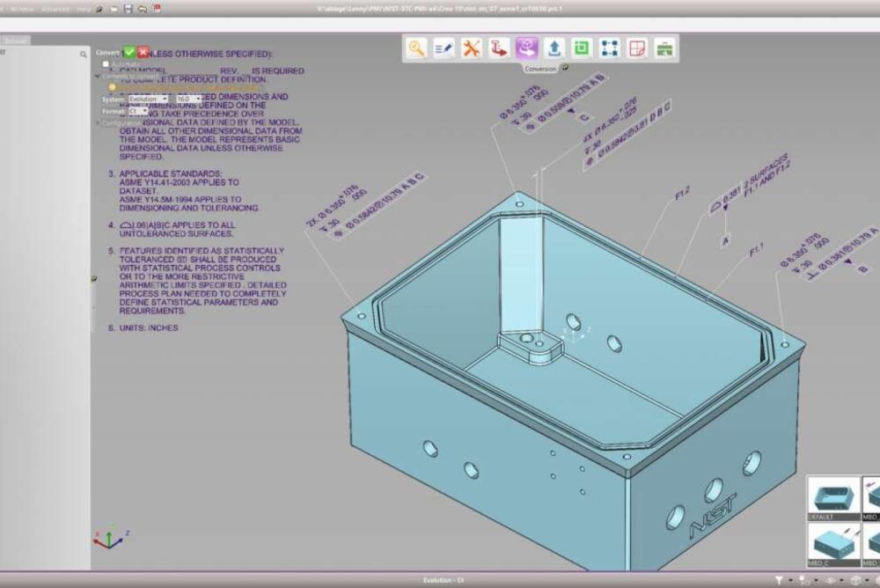Cancel conversion with the red X
This screenshot has width=880, height=588.
tap(143, 52)
